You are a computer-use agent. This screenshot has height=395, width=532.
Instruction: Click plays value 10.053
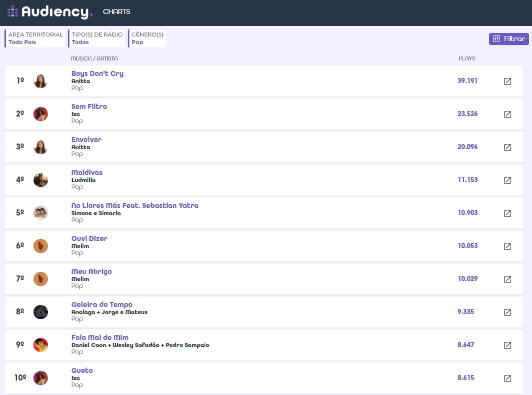[468, 245]
